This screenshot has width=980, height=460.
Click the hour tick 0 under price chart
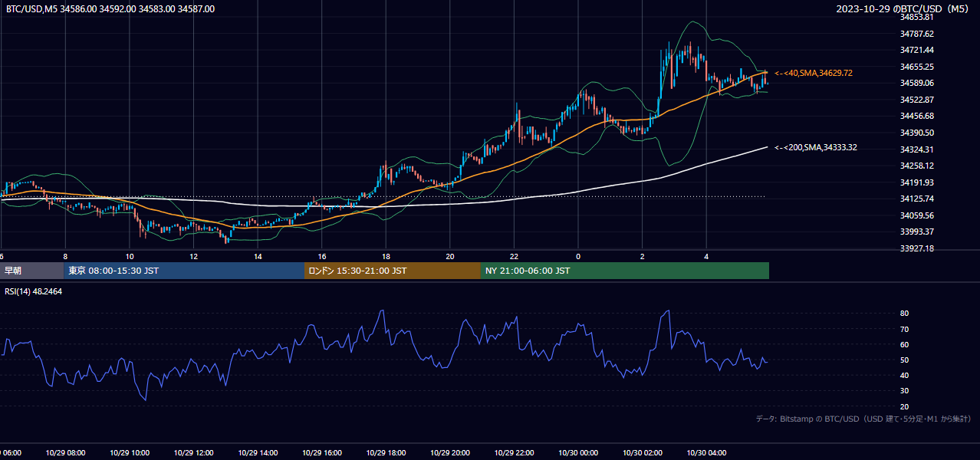click(578, 256)
